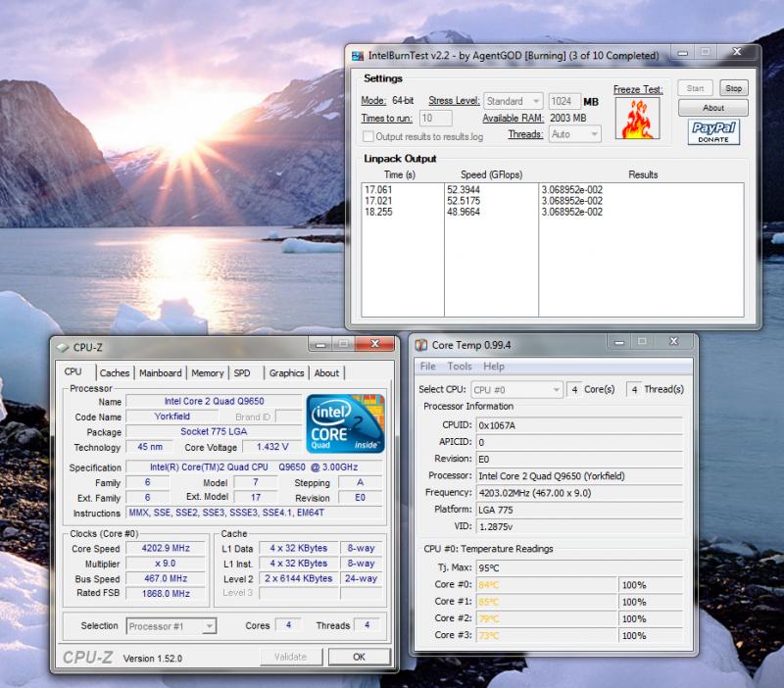Click the IntelBurnTest title bar icon
The image size is (784, 688).
[x=358, y=56]
